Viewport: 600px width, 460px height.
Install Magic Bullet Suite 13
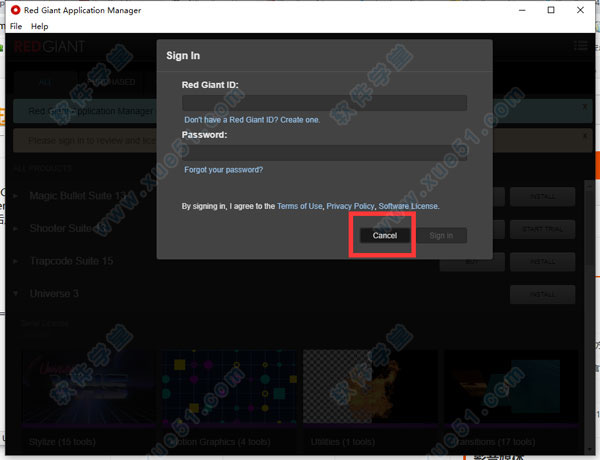point(542,197)
